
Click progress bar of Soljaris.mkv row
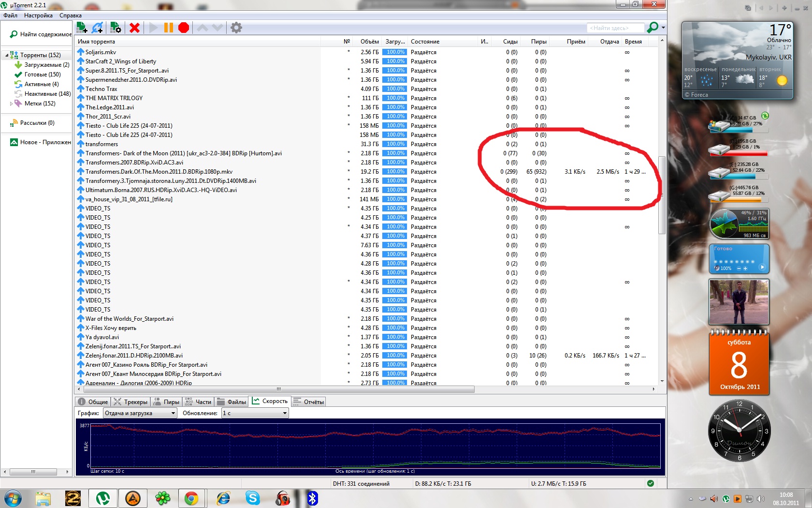pyautogui.click(x=395, y=52)
